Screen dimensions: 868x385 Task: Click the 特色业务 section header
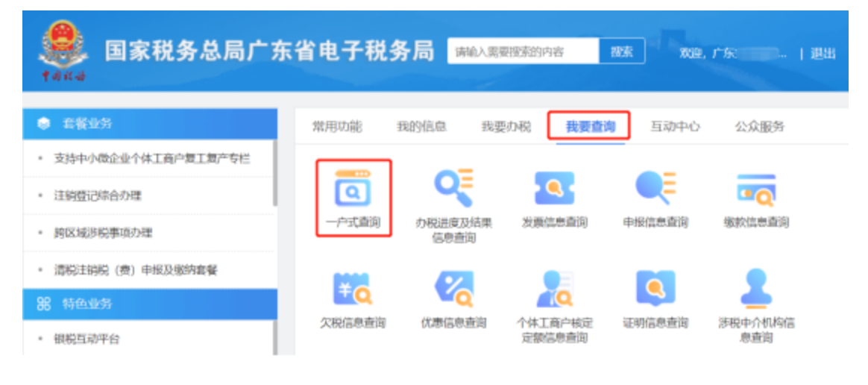150,304
